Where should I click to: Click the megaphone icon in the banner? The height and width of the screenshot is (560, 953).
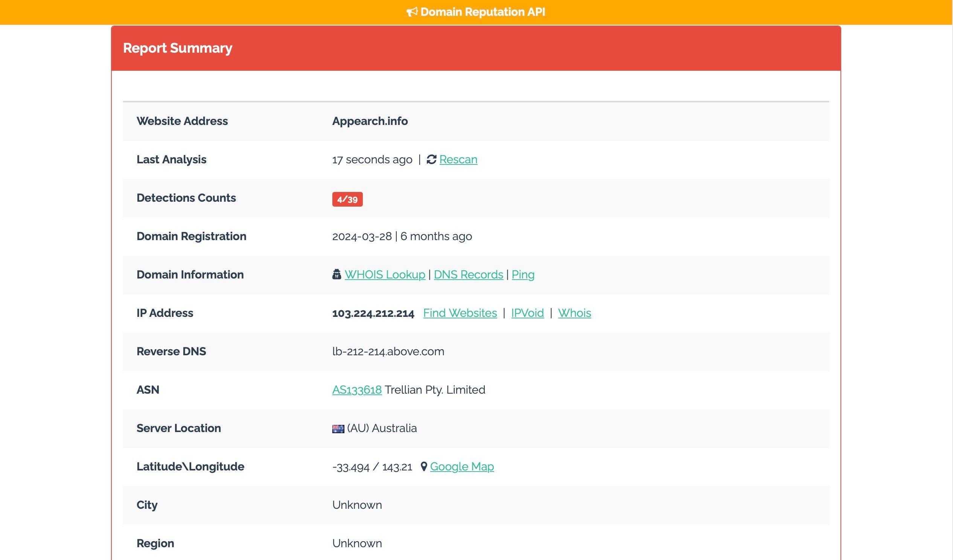point(412,12)
